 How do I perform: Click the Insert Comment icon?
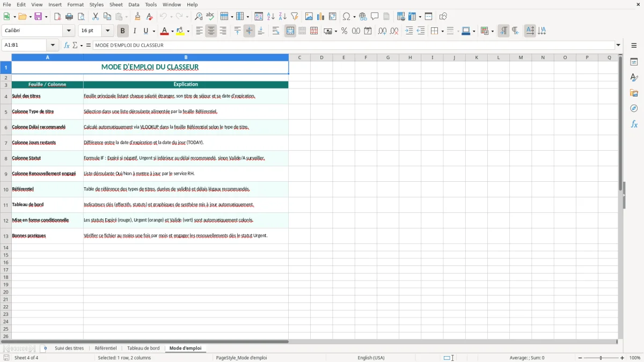tap(375, 17)
